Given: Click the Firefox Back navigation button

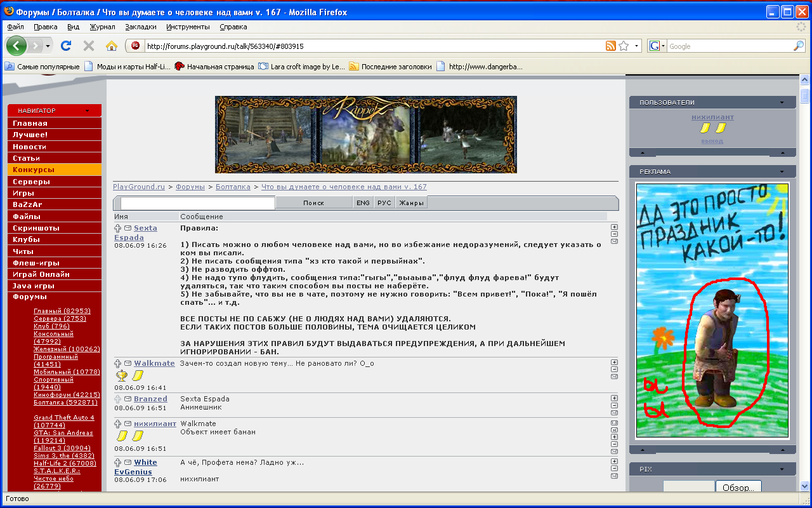Looking at the screenshot, I should (16, 46).
